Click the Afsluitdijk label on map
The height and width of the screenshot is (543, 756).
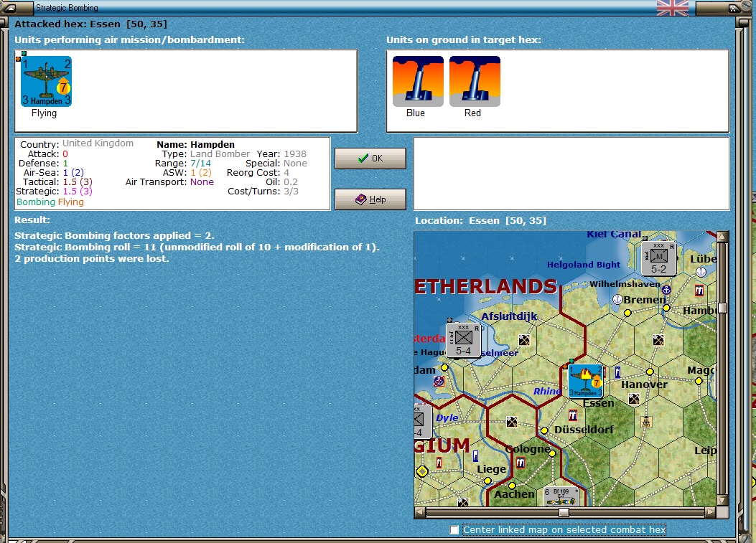coord(509,316)
